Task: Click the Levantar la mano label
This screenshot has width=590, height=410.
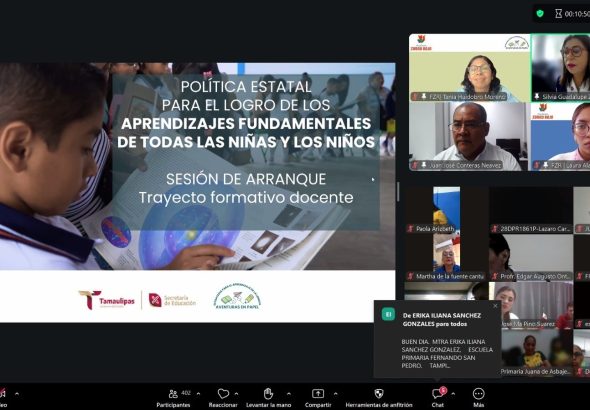Action: (x=268, y=405)
